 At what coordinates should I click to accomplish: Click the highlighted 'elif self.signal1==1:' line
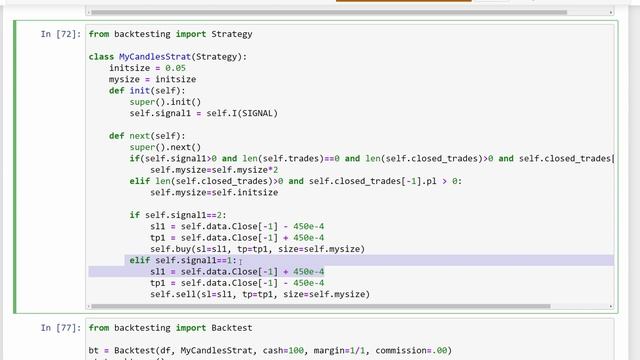(183, 260)
